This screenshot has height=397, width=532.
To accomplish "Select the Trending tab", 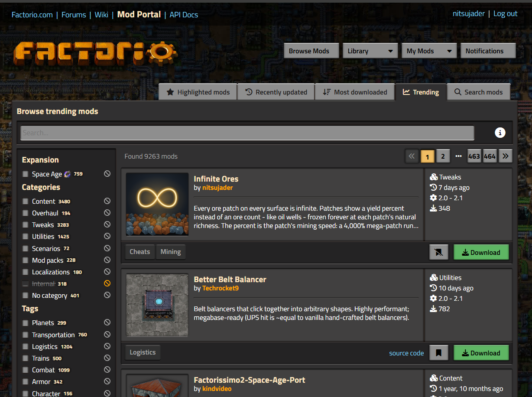I will (x=421, y=92).
